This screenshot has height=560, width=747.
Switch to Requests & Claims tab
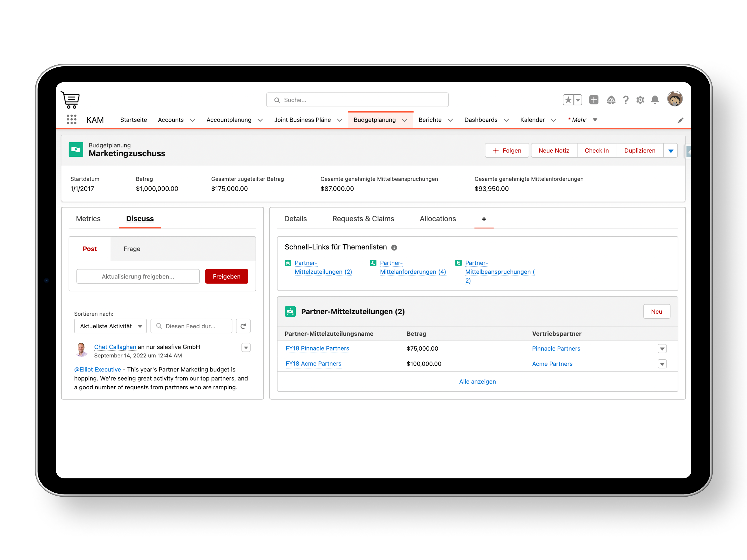pyautogui.click(x=363, y=219)
